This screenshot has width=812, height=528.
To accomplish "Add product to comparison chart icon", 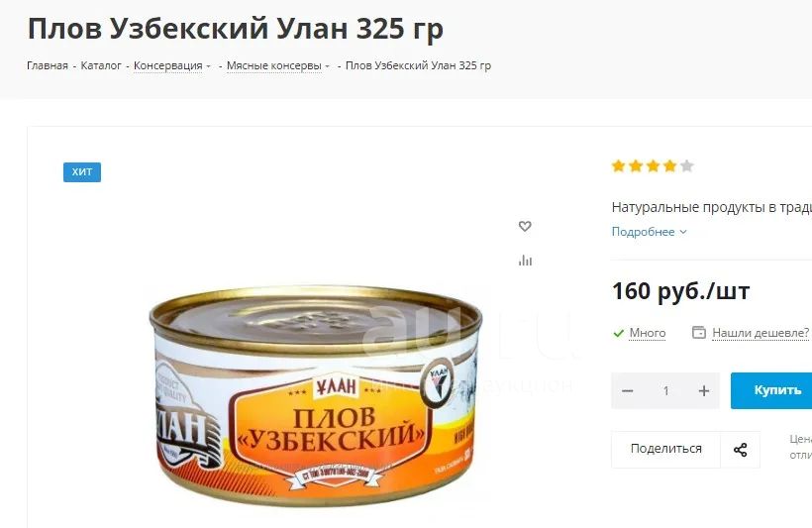I will [525, 261].
